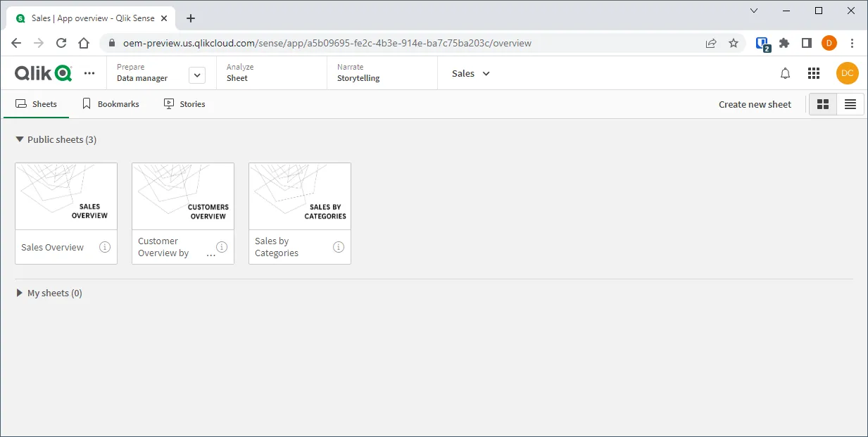Open the app options ellipsis menu
The width and height of the screenshot is (868, 437).
(89, 72)
